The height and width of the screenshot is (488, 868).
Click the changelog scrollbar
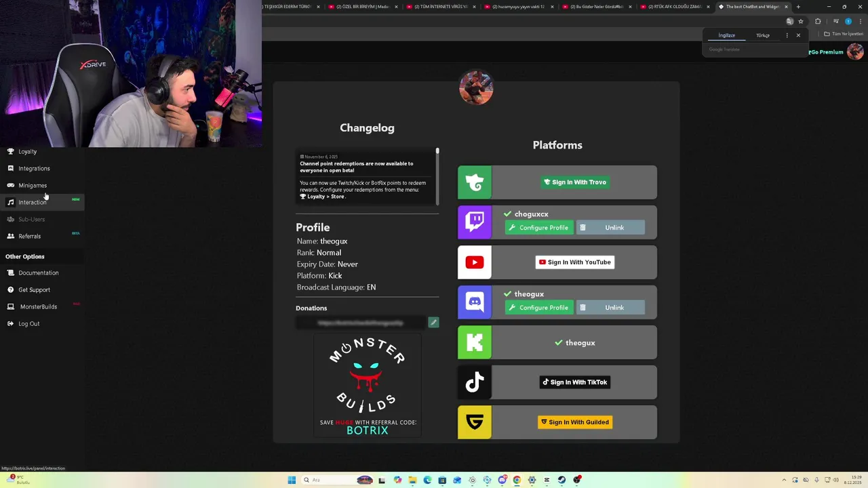pos(437,176)
